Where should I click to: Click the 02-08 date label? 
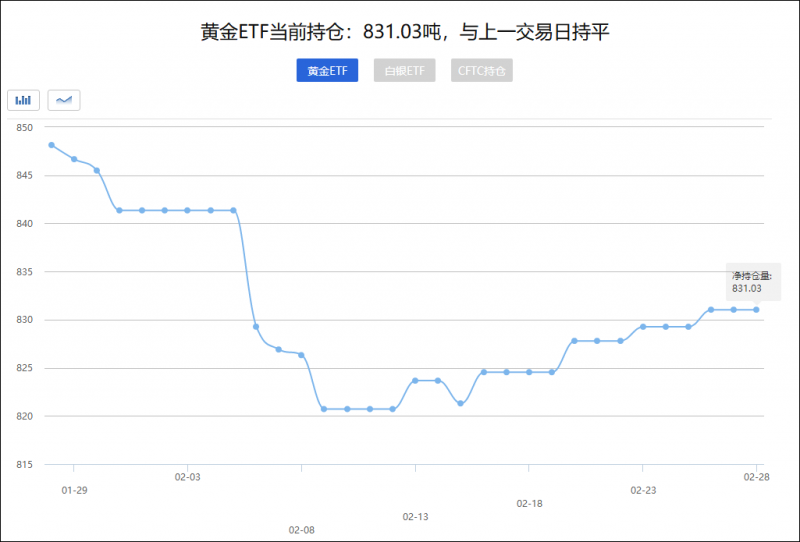(301, 529)
